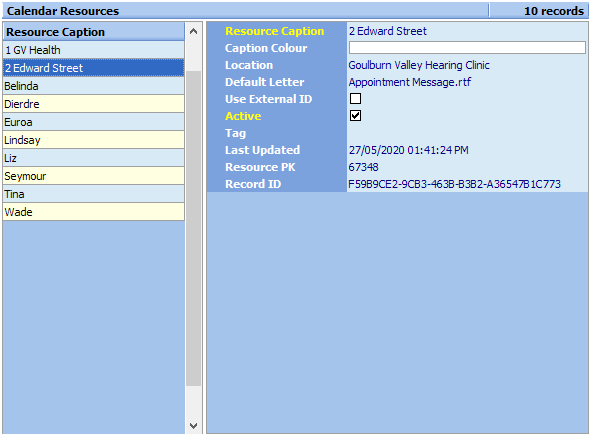Image resolution: width=591 pixels, height=436 pixels.
Task: Select the 'Belinda' resource row
Action: pos(93,86)
